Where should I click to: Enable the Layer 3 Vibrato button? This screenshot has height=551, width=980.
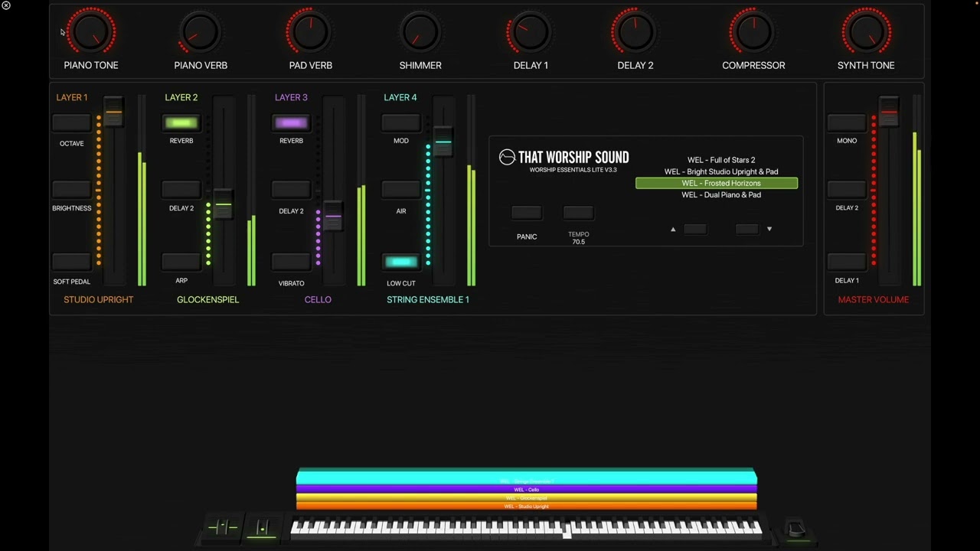click(x=291, y=262)
